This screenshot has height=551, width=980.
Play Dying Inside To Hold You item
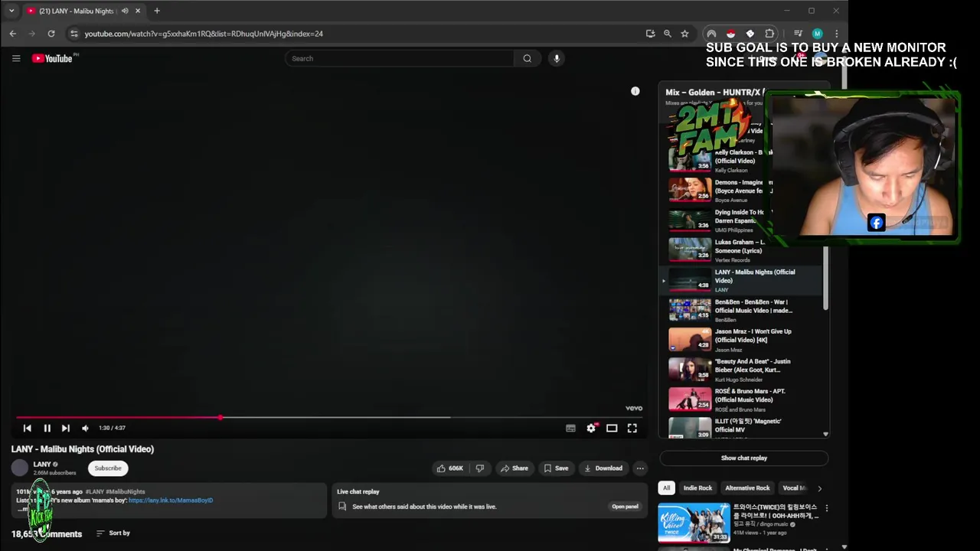click(x=717, y=220)
